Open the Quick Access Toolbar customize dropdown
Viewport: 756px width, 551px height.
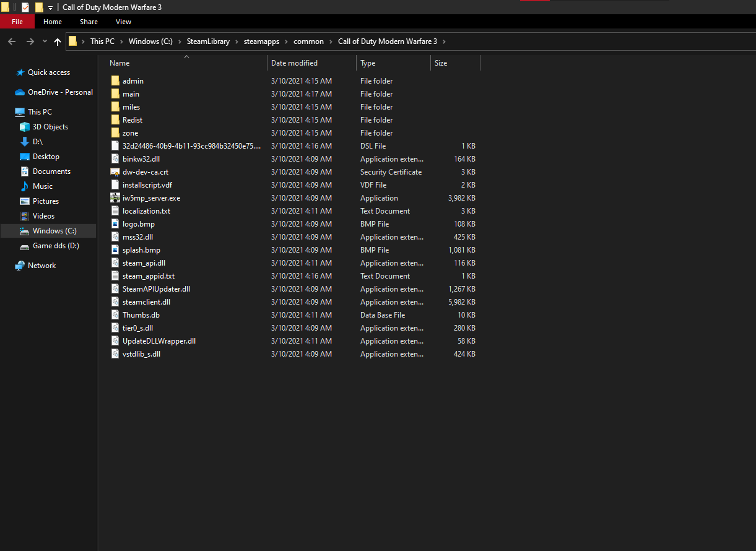[50, 8]
